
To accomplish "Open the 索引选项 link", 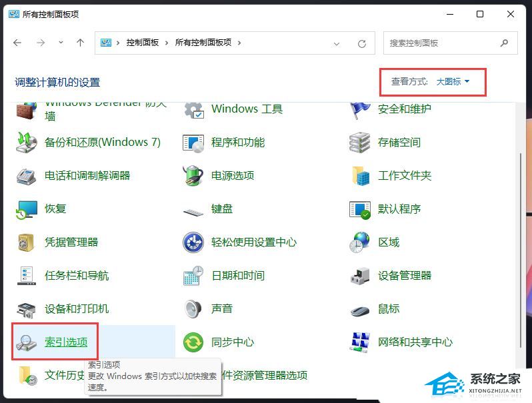I will 66,342.
